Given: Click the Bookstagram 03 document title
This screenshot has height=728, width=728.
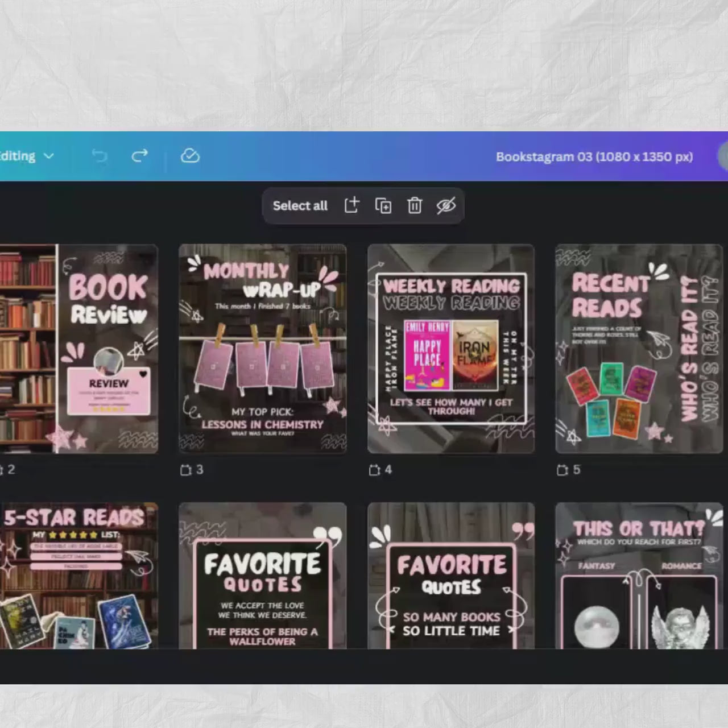Looking at the screenshot, I should click(x=594, y=156).
